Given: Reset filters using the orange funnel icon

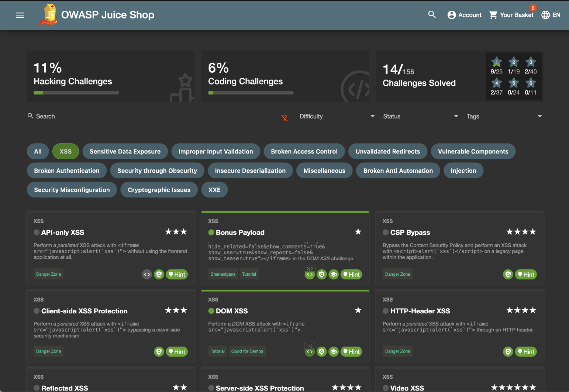Looking at the screenshot, I should 284,118.
